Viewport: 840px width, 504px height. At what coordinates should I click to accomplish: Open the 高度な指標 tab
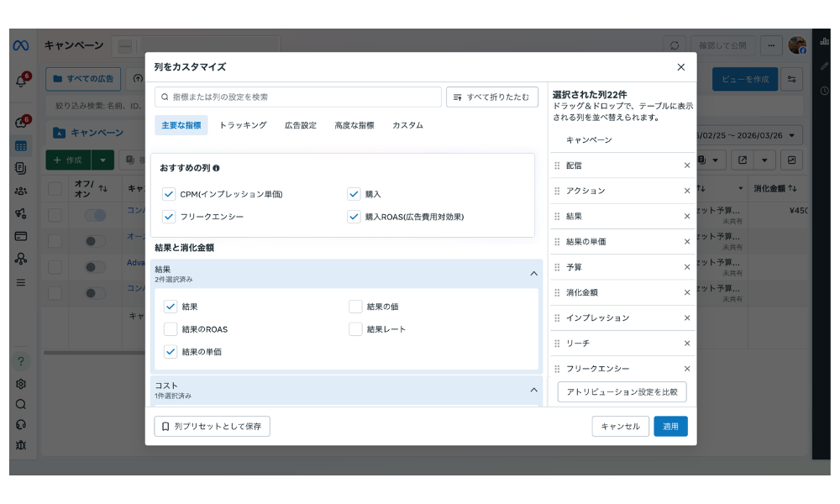[x=354, y=125]
